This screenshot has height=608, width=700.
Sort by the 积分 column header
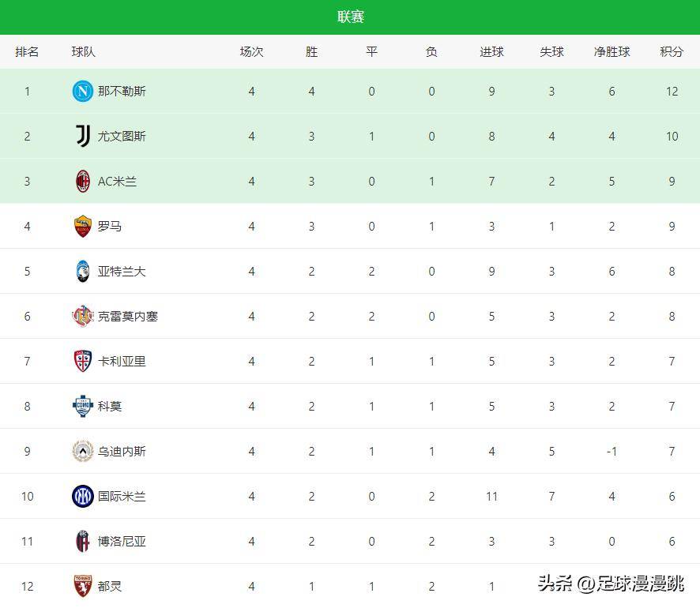pyautogui.click(x=672, y=51)
